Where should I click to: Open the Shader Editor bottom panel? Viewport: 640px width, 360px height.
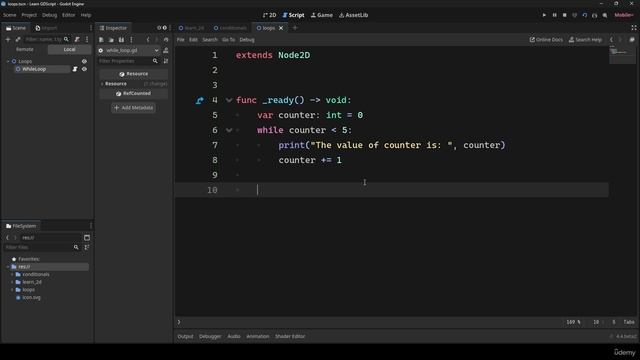[x=290, y=336]
